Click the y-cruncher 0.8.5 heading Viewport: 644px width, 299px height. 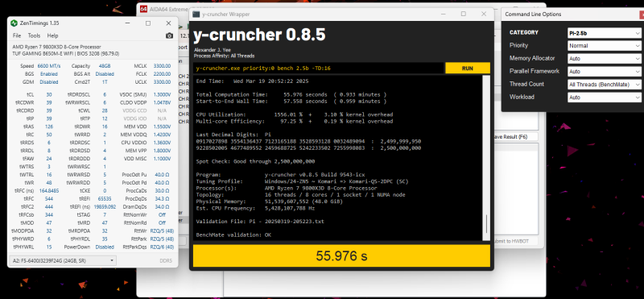(259, 35)
